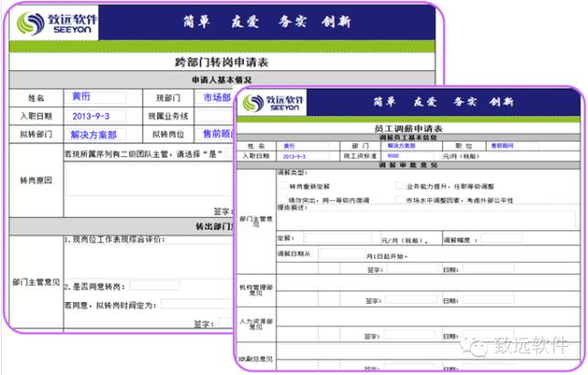Click the 签字 field in 机构管理部意见 row

[411, 299]
